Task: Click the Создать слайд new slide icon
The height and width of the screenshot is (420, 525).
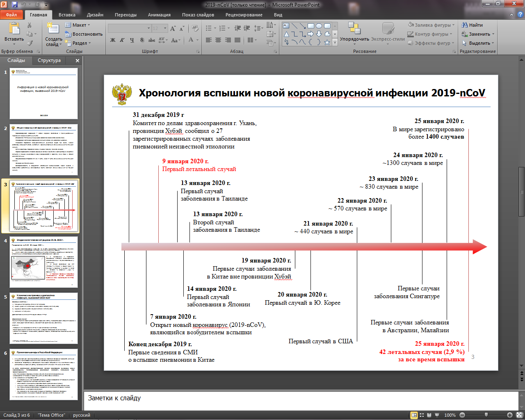Action: [53, 29]
